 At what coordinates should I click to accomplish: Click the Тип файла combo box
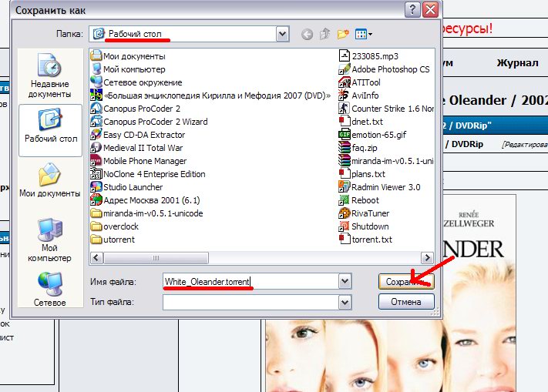coord(257,303)
